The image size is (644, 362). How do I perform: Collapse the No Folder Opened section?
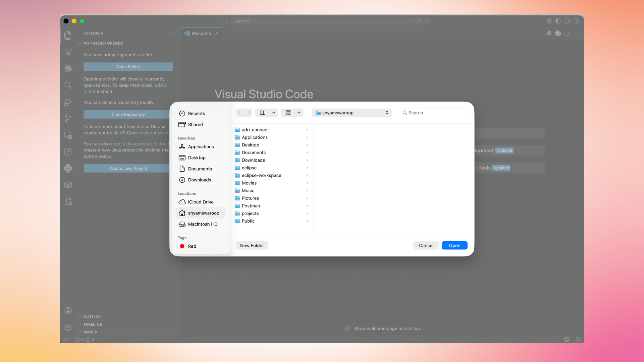point(80,43)
